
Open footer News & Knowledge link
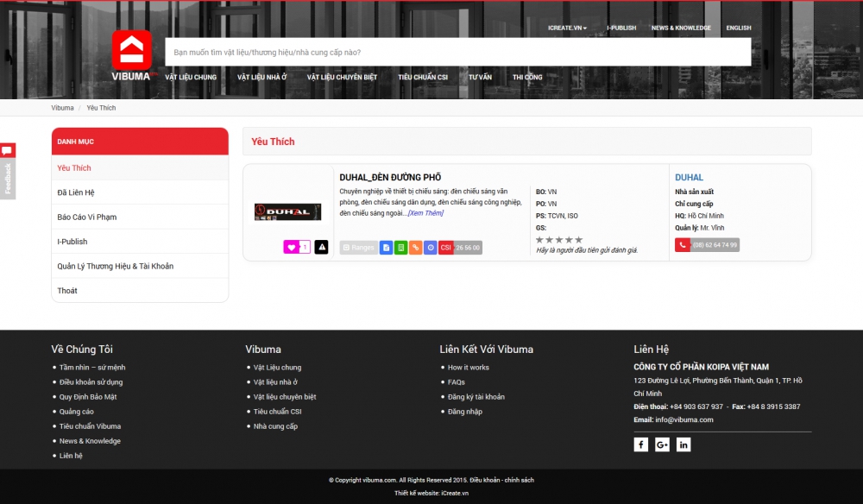[90, 441]
